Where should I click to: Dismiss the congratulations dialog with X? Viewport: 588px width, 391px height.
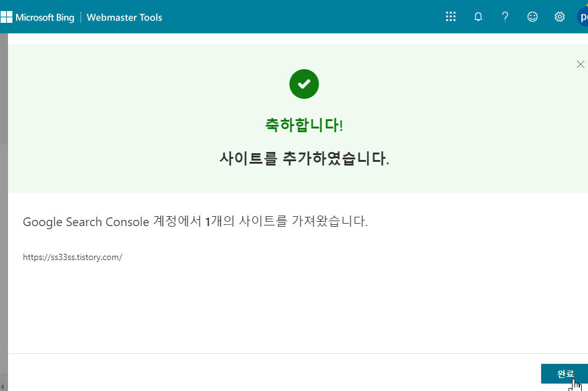[580, 64]
